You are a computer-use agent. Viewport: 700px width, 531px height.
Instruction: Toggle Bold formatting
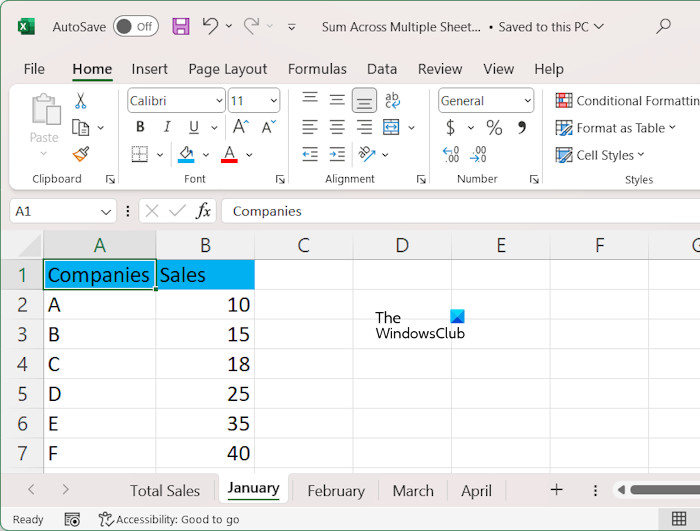click(140, 127)
